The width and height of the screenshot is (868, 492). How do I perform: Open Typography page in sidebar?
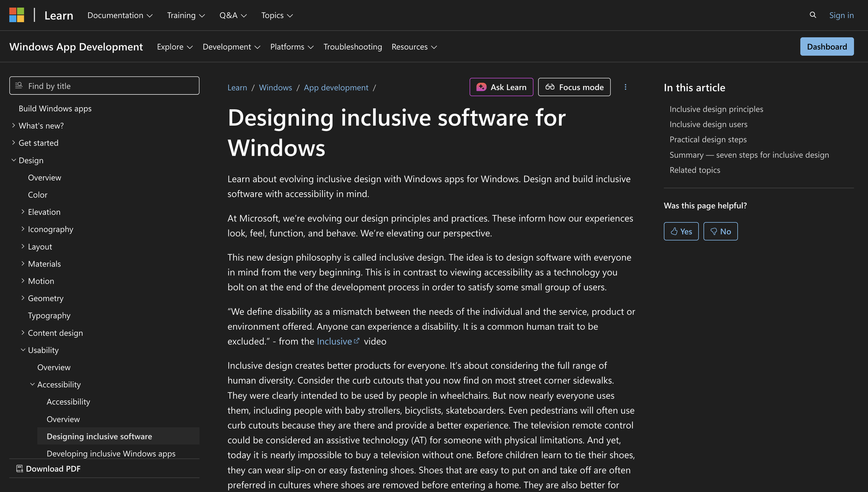pyautogui.click(x=49, y=315)
